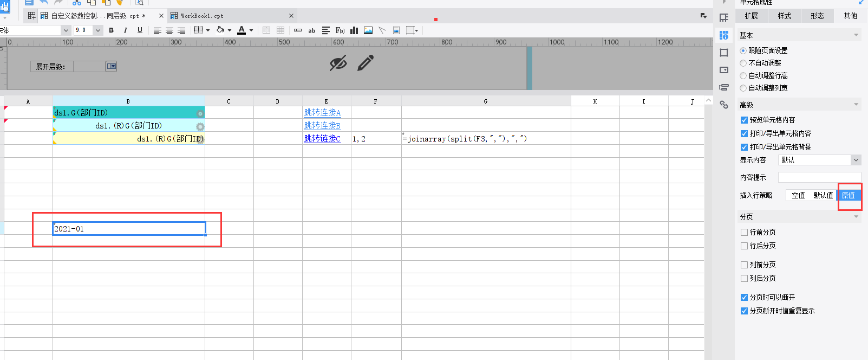Click the floating element insert icon
Screen dimensions: 868x360
[x=411, y=30]
